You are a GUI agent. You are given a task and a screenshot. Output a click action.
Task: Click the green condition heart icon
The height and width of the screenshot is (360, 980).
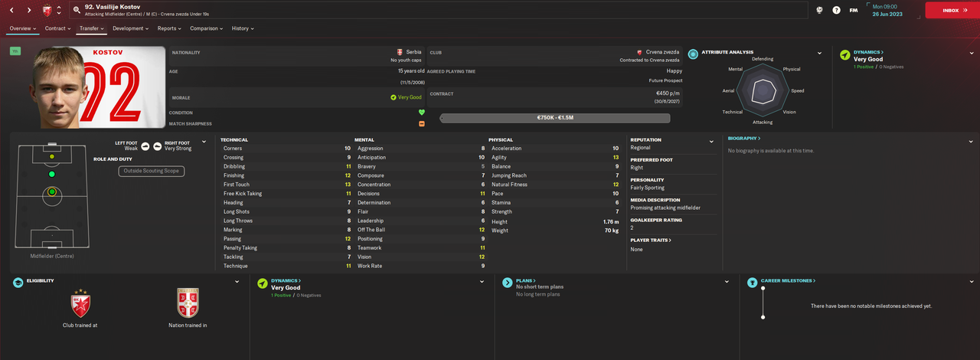pyautogui.click(x=421, y=113)
